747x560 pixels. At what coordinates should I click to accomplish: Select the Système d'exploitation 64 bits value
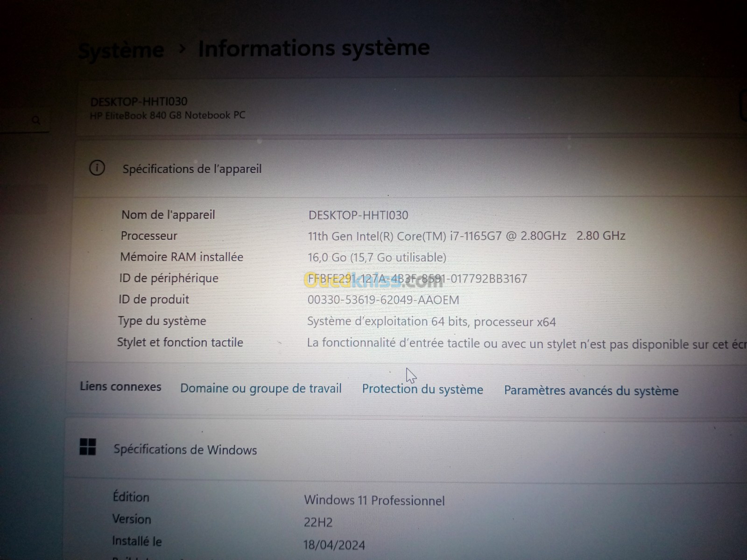point(431,322)
